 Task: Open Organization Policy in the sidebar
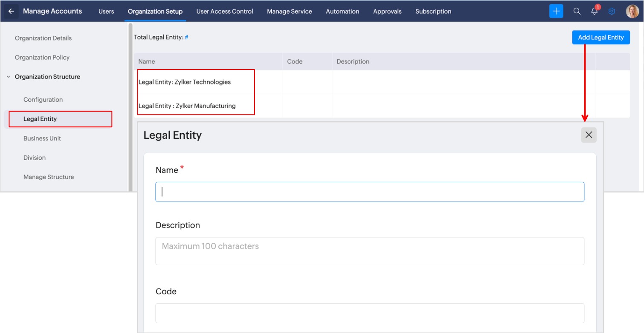coord(42,57)
